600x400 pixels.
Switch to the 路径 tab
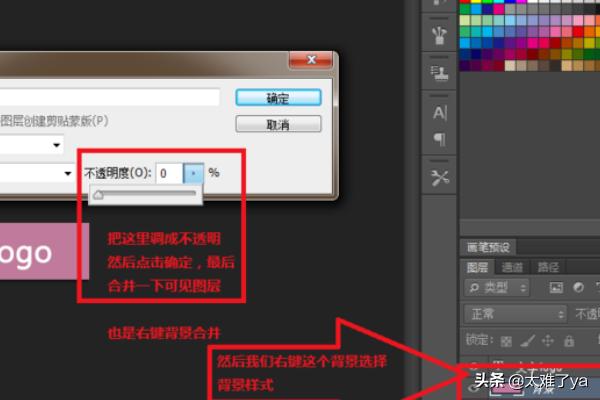pos(548,267)
